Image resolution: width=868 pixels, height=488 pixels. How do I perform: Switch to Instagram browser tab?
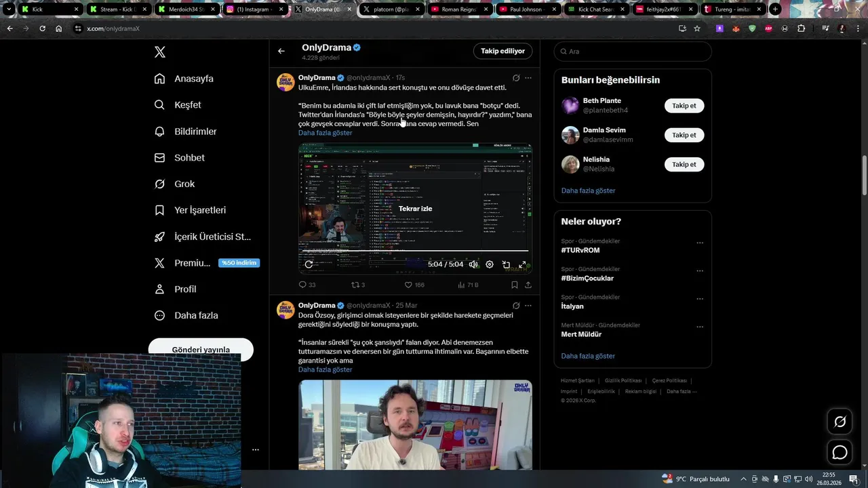click(255, 9)
